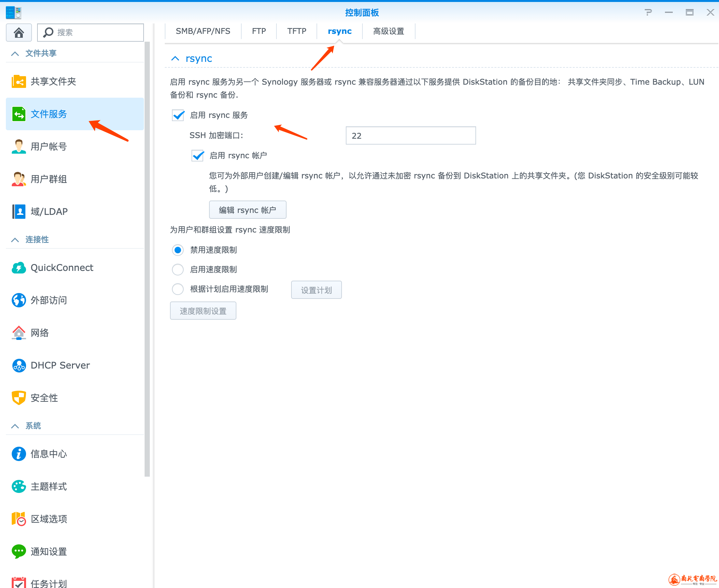Click the 编辑 rsync 帐户 button
Viewport: 719px width, 588px height.
(x=247, y=210)
